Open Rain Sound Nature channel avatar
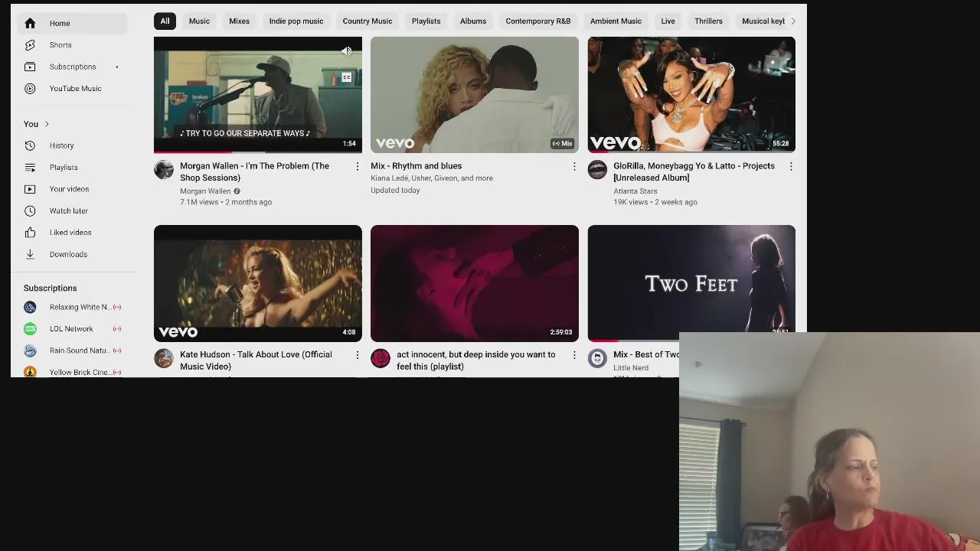 point(30,350)
